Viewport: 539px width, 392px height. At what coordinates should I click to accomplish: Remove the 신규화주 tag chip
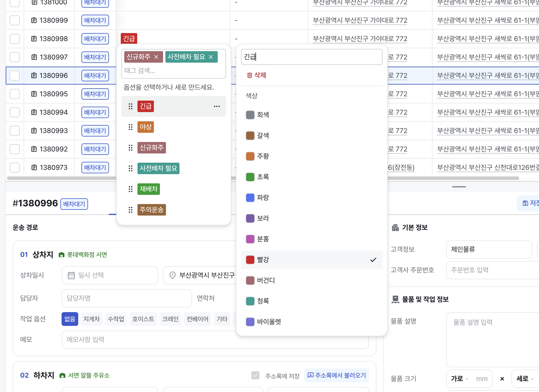[x=156, y=57]
